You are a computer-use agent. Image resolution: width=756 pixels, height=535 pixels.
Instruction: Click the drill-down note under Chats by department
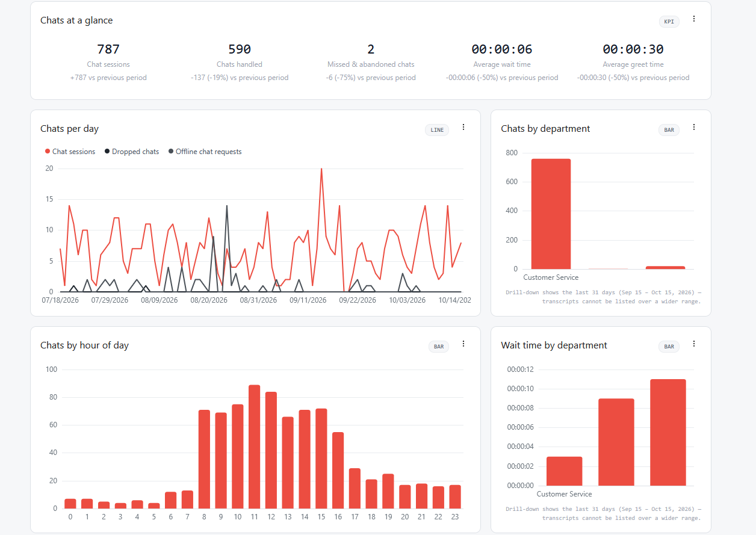(x=604, y=297)
